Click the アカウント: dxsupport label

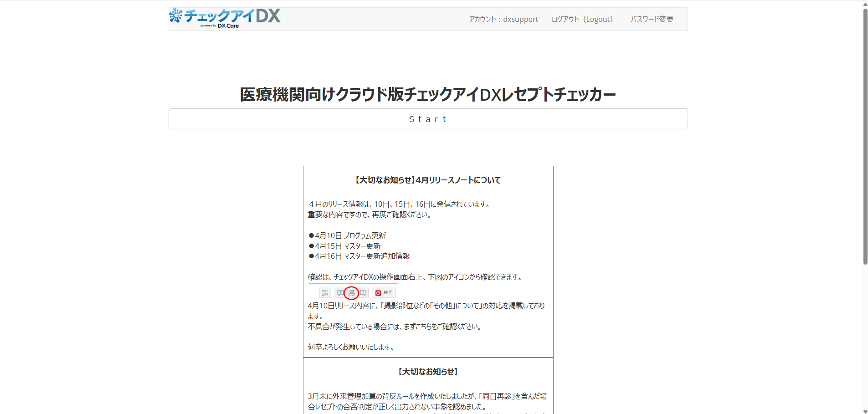tap(503, 19)
